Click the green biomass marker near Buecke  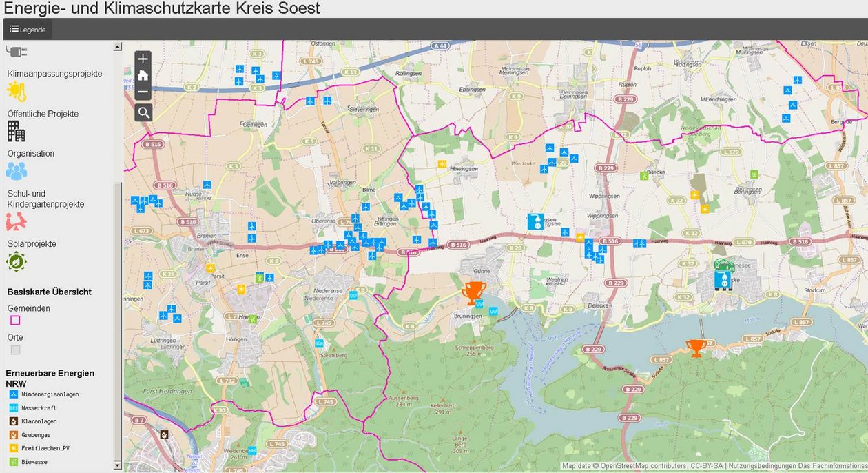pyautogui.click(x=643, y=176)
